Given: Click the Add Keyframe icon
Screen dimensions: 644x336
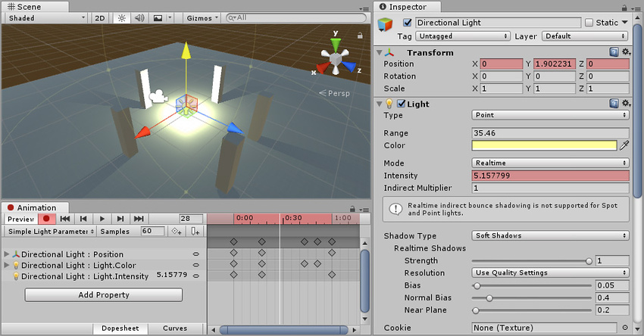Looking at the screenshot, I should [177, 231].
